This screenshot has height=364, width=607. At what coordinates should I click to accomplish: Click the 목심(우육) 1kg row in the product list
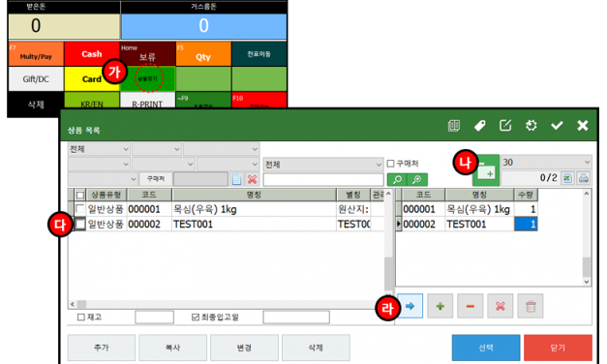point(226,209)
